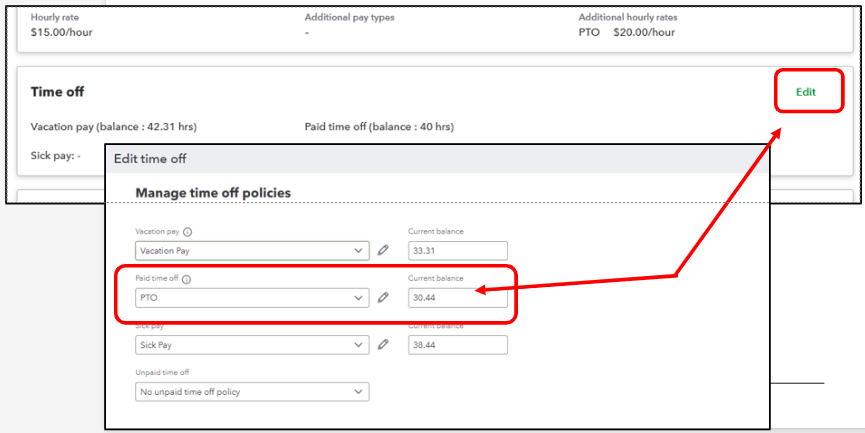Image resolution: width=865 pixels, height=433 pixels.
Task: Expand the PTO policy dropdown
Action: 251,298
